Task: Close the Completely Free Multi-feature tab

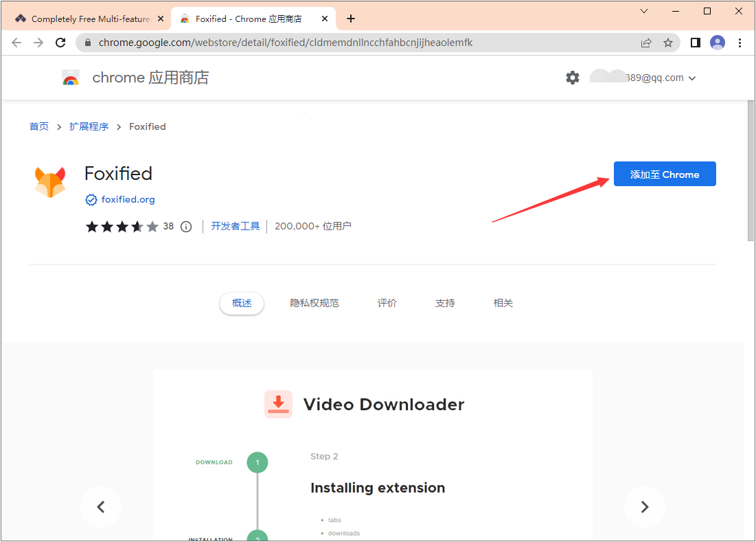Action: click(161, 19)
